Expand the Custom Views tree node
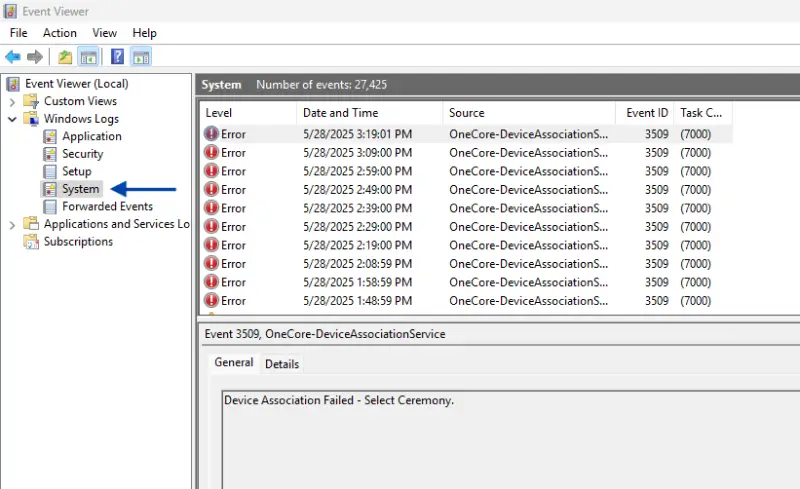Viewport: 800px width, 489px height. pyautogui.click(x=12, y=102)
